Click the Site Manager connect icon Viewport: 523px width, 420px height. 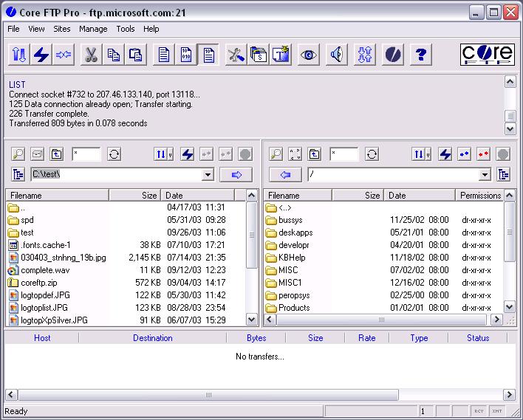pos(19,55)
